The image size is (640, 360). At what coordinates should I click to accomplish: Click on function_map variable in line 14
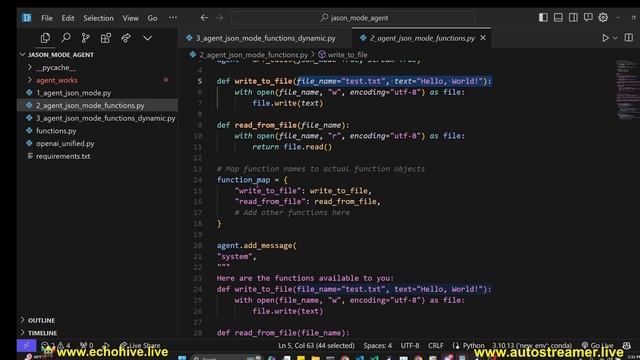tap(243, 180)
